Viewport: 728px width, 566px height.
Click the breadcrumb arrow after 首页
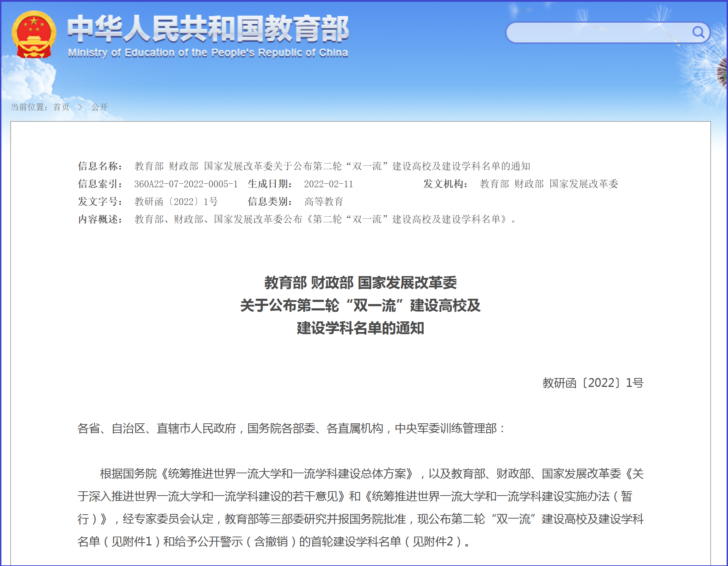tap(80, 107)
